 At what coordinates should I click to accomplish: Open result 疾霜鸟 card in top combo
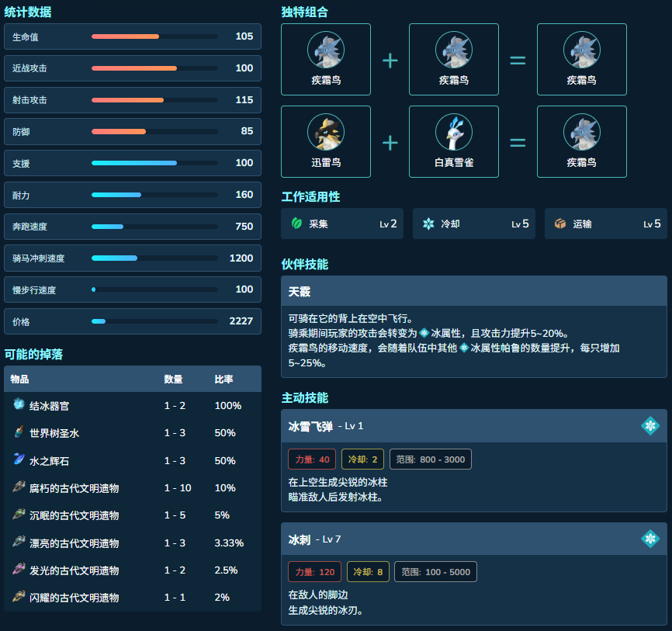tap(581, 59)
